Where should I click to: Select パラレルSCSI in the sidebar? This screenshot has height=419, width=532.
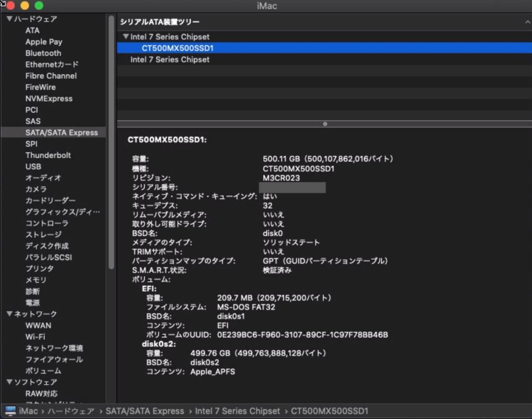(x=48, y=257)
